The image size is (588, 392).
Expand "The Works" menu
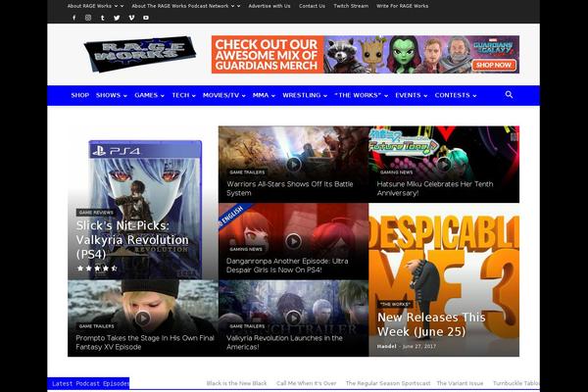(361, 95)
